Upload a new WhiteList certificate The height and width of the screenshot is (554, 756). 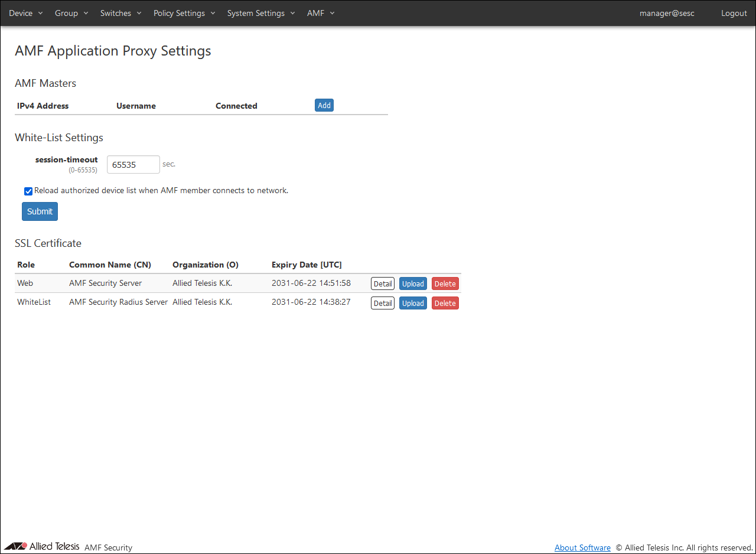click(x=413, y=303)
